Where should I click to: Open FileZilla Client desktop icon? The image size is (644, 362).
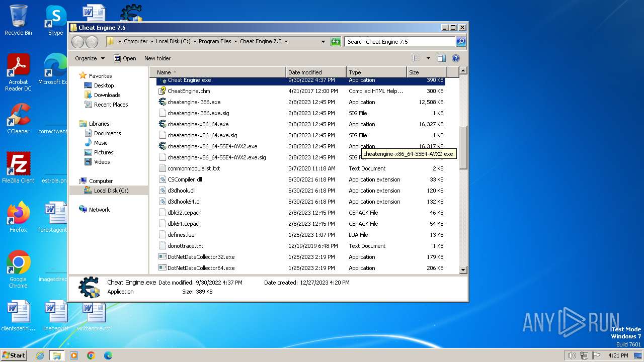(18, 168)
